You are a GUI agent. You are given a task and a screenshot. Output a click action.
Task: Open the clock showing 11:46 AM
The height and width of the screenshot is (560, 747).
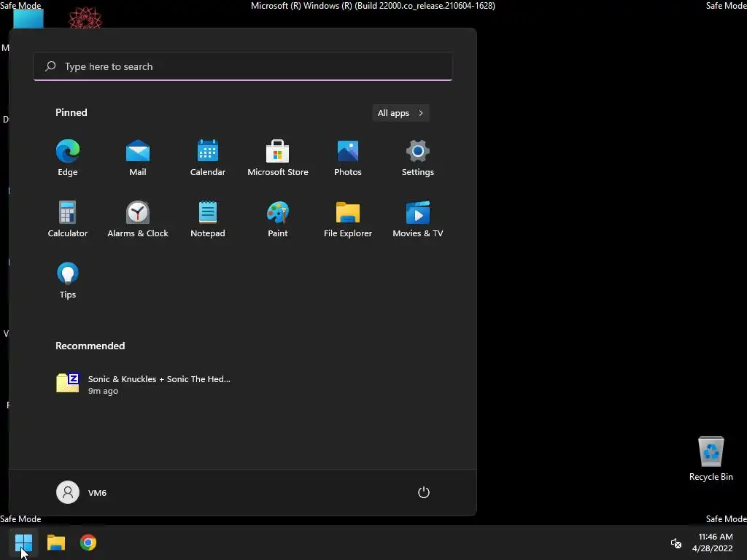[x=712, y=542]
